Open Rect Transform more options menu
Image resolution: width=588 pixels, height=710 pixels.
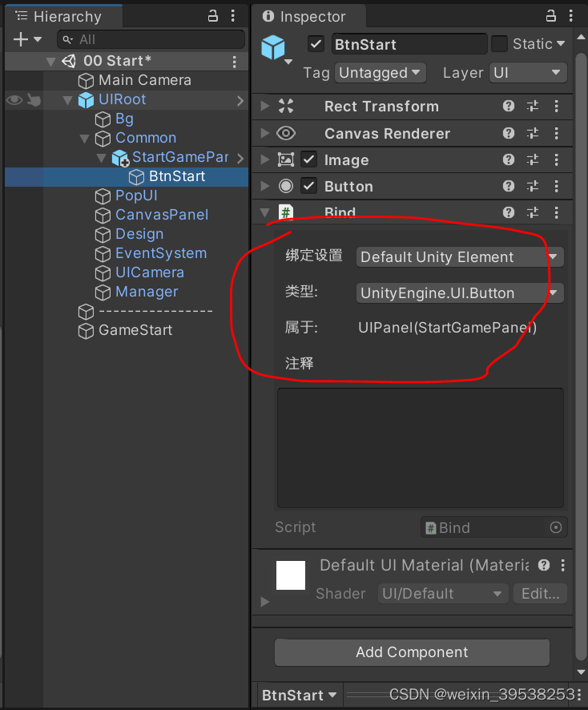tap(556, 106)
